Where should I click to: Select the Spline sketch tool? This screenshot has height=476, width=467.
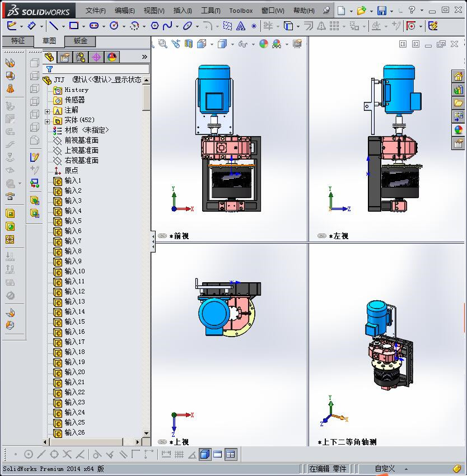168,25
